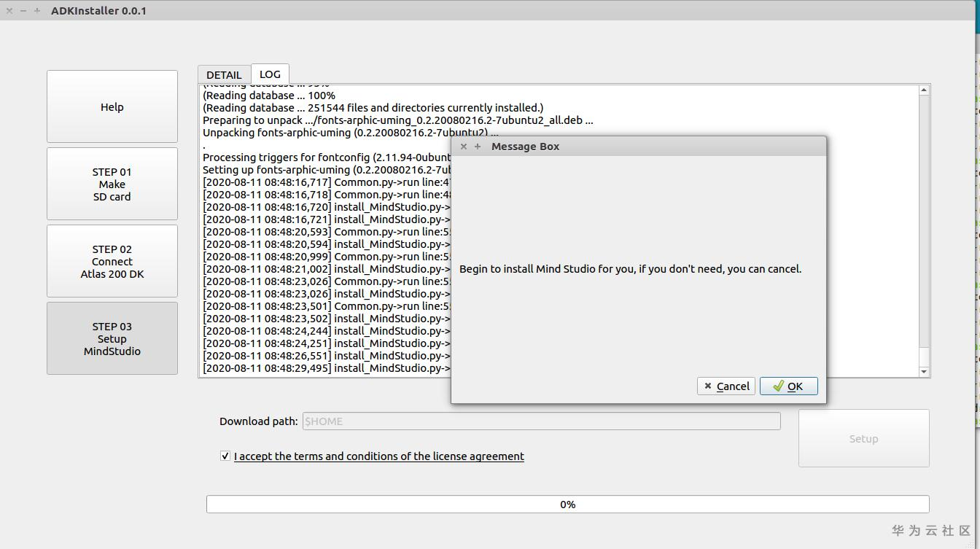Select the log entry timestamped 08:48:16,721
The width and height of the screenshot is (980, 549).
[327, 219]
